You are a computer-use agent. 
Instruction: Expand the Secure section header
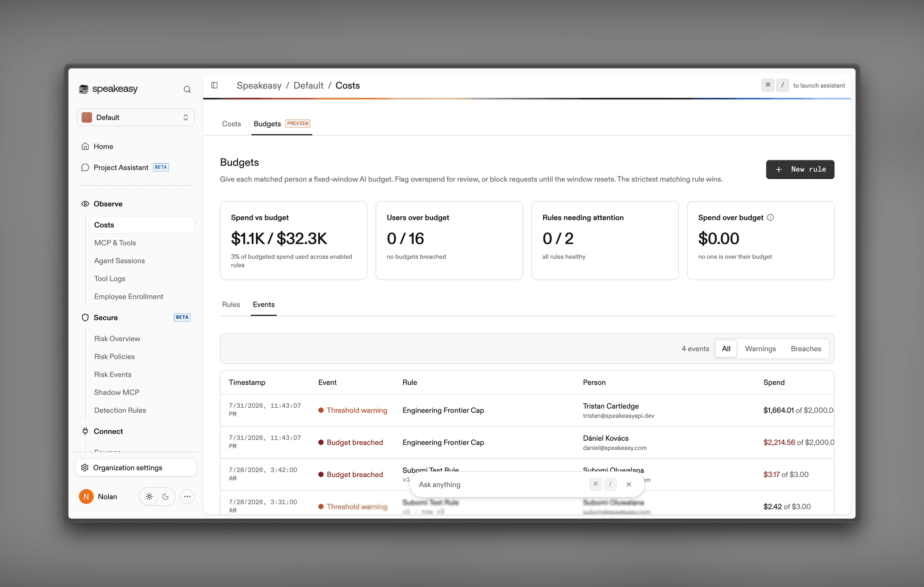(106, 317)
